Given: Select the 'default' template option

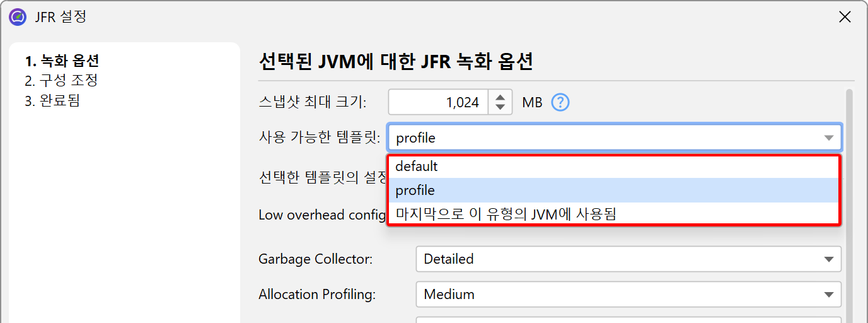Looking at the screenshot, I should pyautogui.click(x=613, y=167).
